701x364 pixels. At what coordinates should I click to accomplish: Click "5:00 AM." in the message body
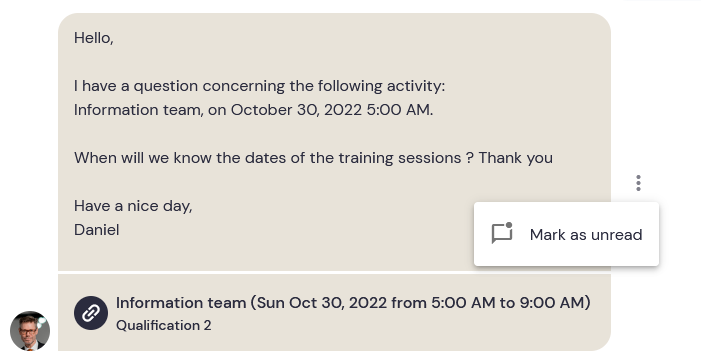(400, 110)
